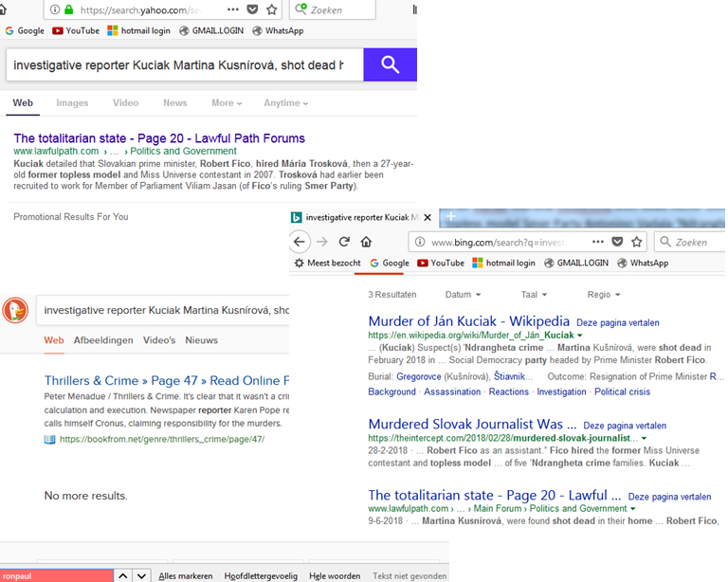Open YouTube bookmark in Yahoo window toolbar
The image size is (728, 582).
click(76, 30)
